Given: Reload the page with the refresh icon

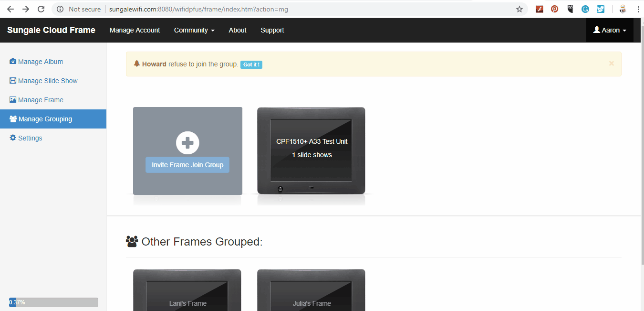Looking at the screenshot, I should click(42, 9).
